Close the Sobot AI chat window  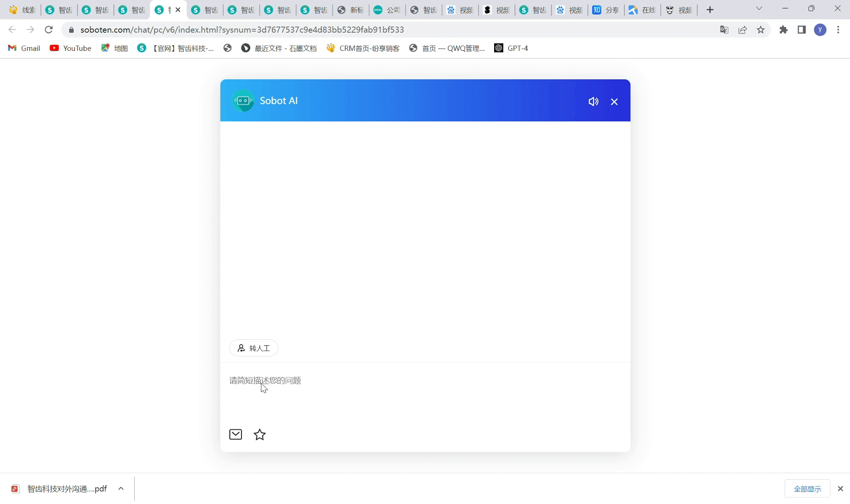tap(614, 102)
